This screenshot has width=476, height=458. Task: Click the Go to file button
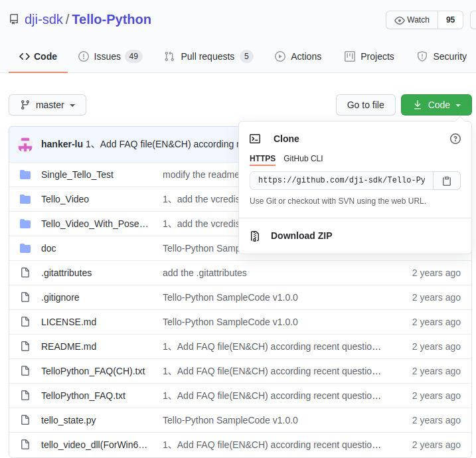[366, 105]
